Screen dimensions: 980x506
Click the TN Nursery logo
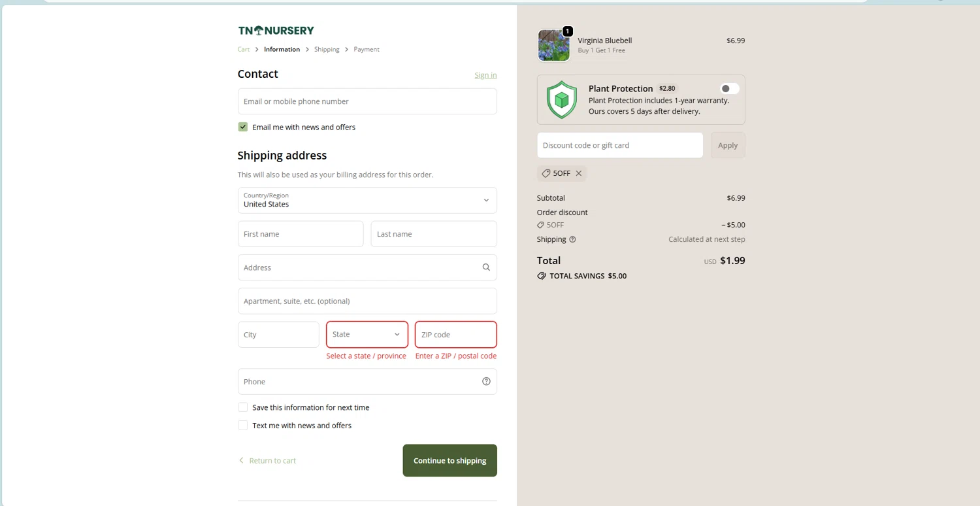[276, 30]
